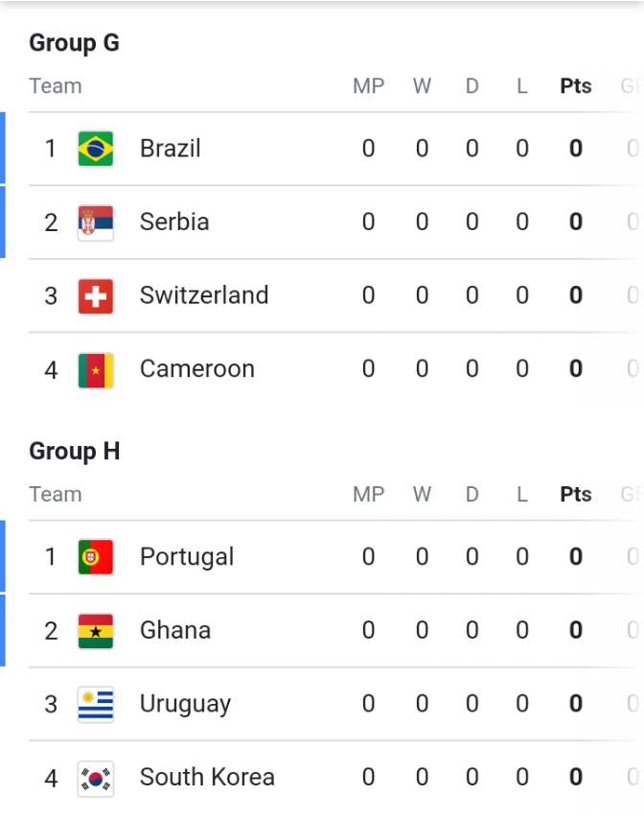Click the Cameroon flag icon
Screen dimensions: 644x819
[x=96, y=370]
